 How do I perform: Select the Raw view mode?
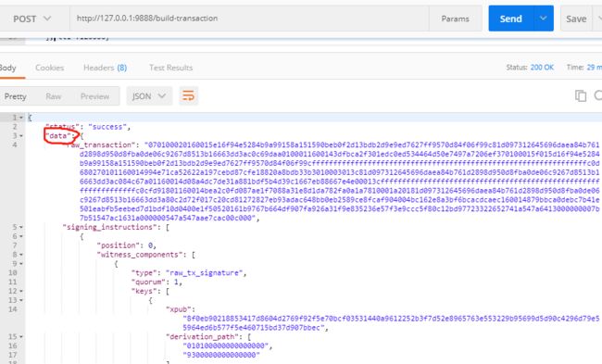(x=54, y=96)
